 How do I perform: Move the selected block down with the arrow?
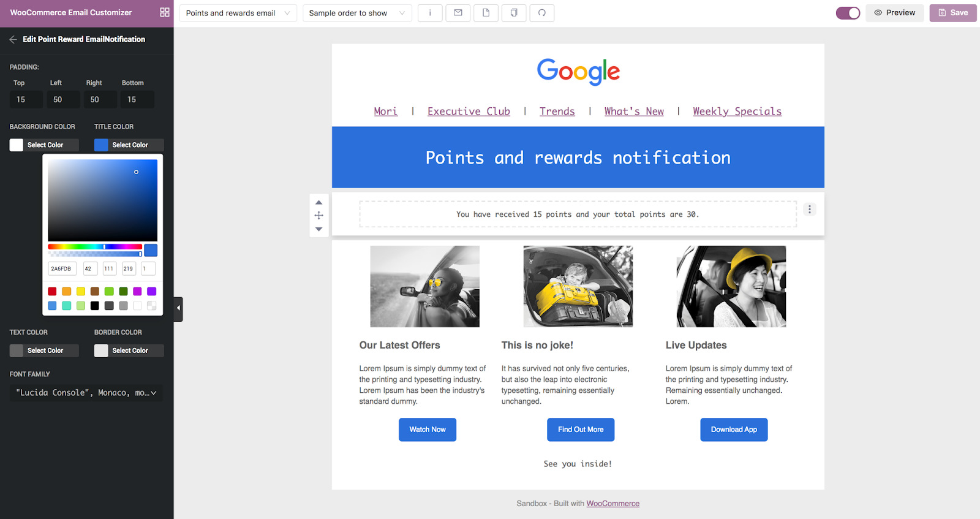pyautogui.click(x=318, y=229)
